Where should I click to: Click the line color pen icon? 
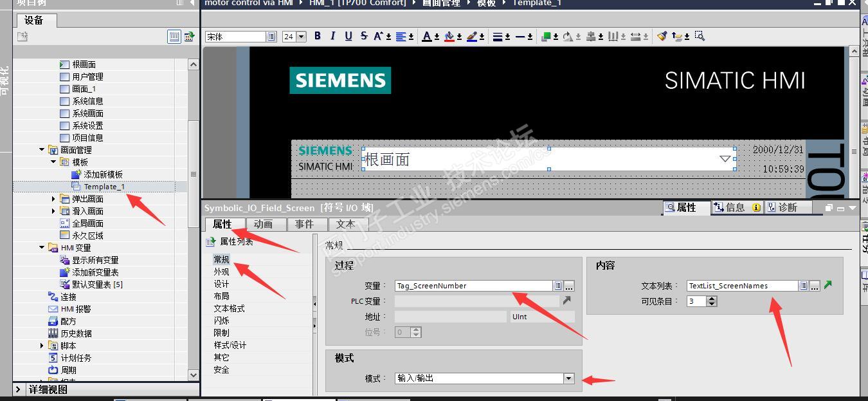pyautogui.click(x=471, y=36)
